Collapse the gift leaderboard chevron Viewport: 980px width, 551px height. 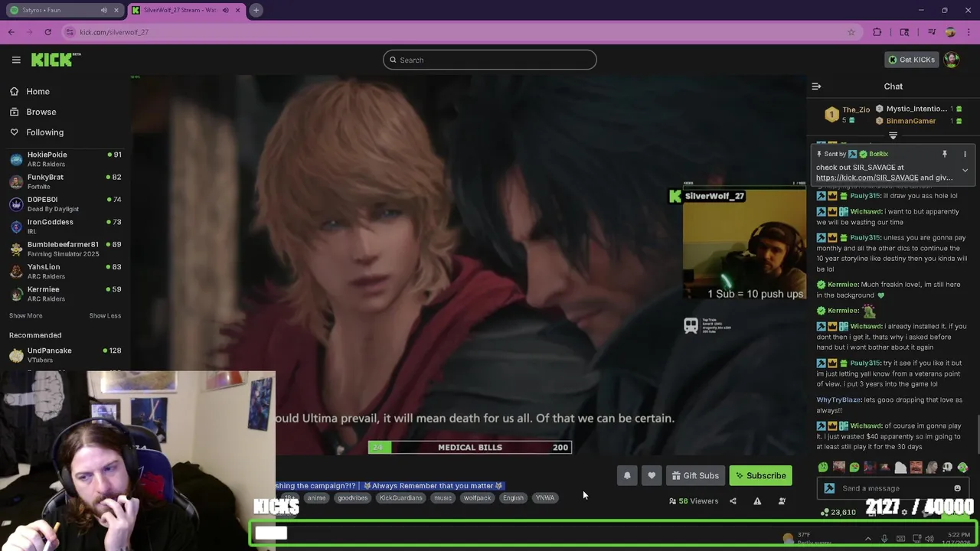click(893, 135)
